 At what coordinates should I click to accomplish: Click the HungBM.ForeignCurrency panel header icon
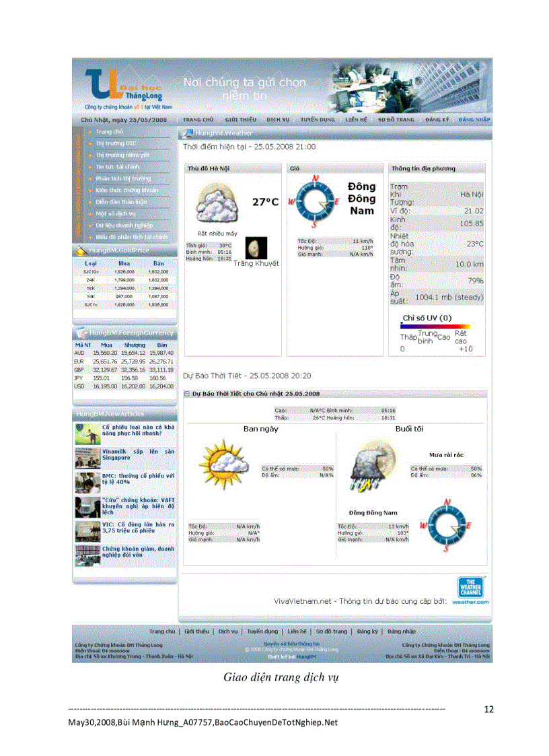[81, 333]
